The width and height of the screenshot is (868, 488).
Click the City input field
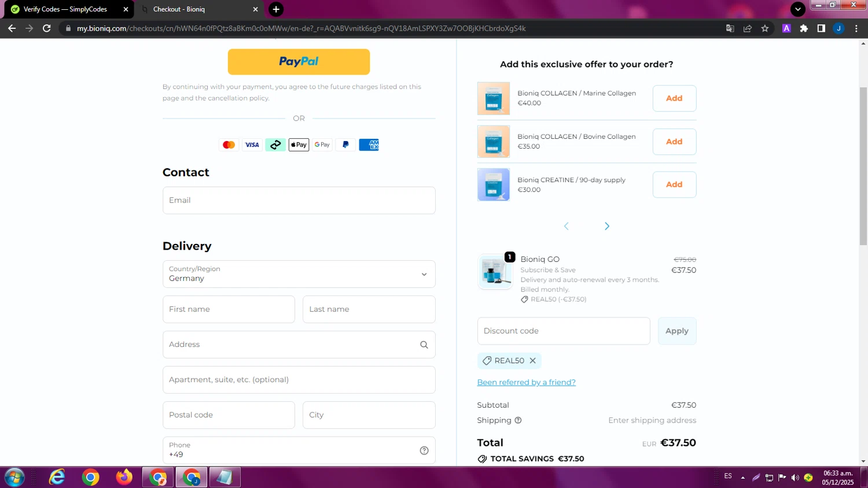coord(369,415)
